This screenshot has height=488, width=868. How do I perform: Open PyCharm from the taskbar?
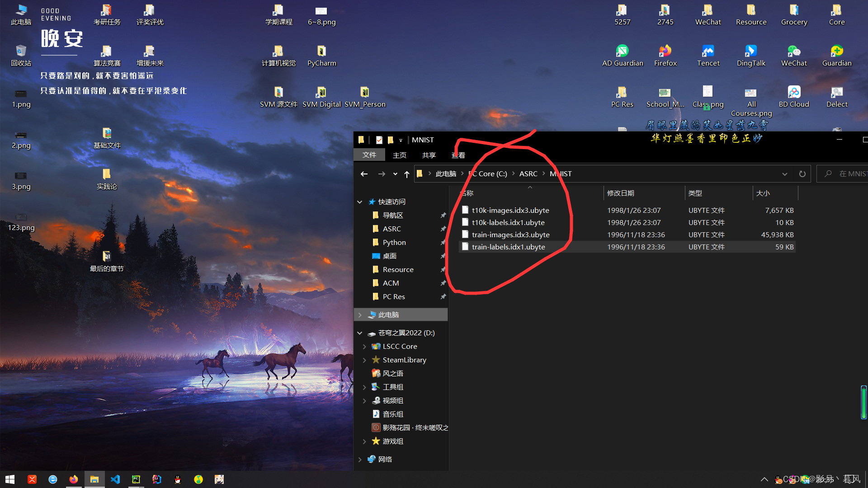pos(136,479)
